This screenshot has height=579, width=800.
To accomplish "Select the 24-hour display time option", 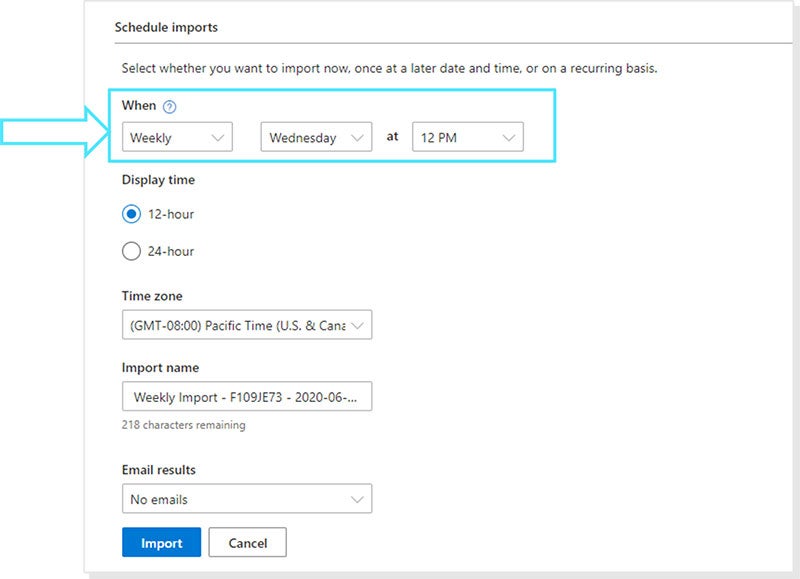I will pyautogui.click(x=131, y=251).
